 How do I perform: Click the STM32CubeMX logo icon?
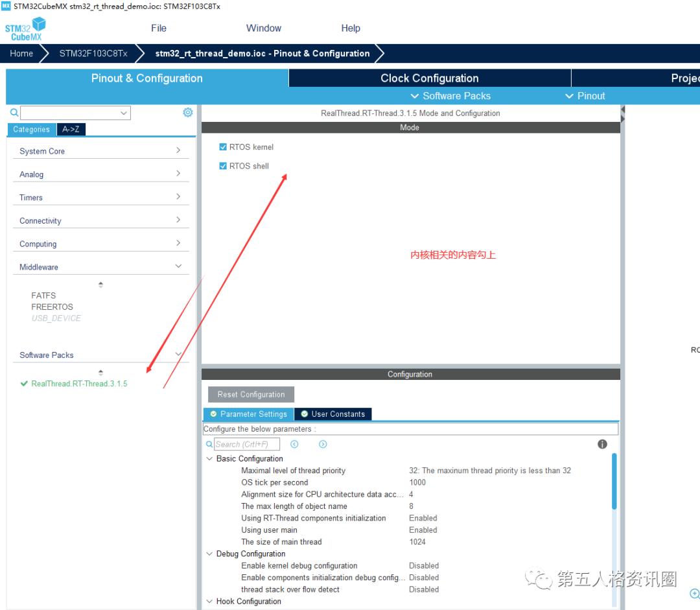(25, 29)
